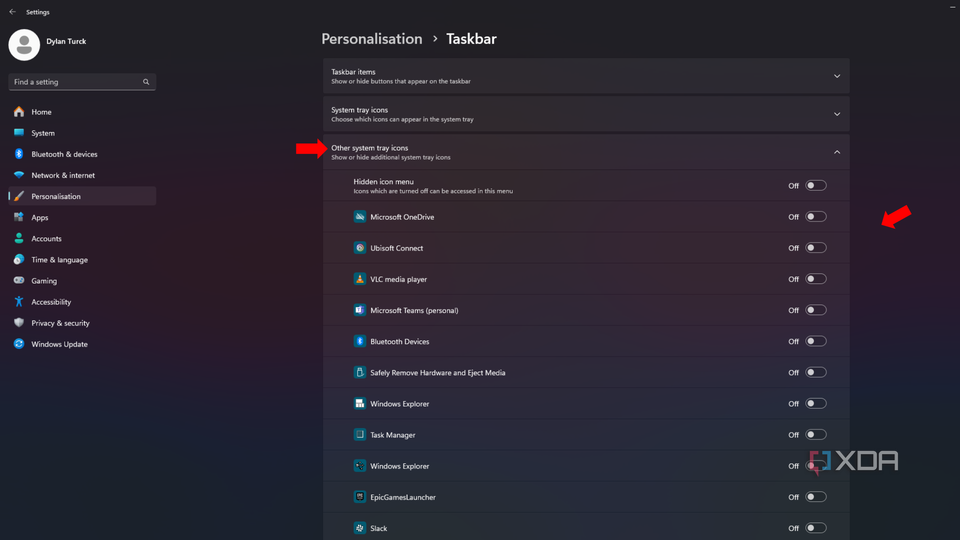Click the Slack app icon
Viewport: 960px width, 540px height.
360,528
